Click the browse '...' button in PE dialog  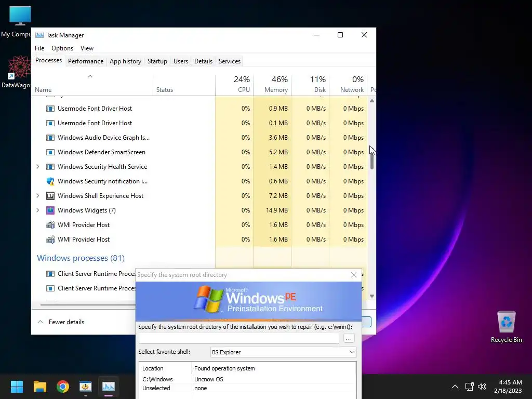349,338
